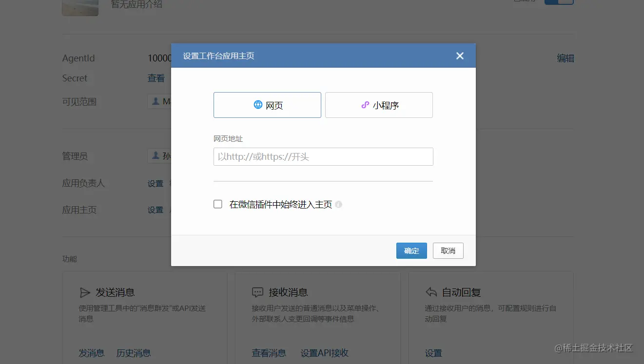
Task: Click 查看 next to Secret
Action: 156,78
